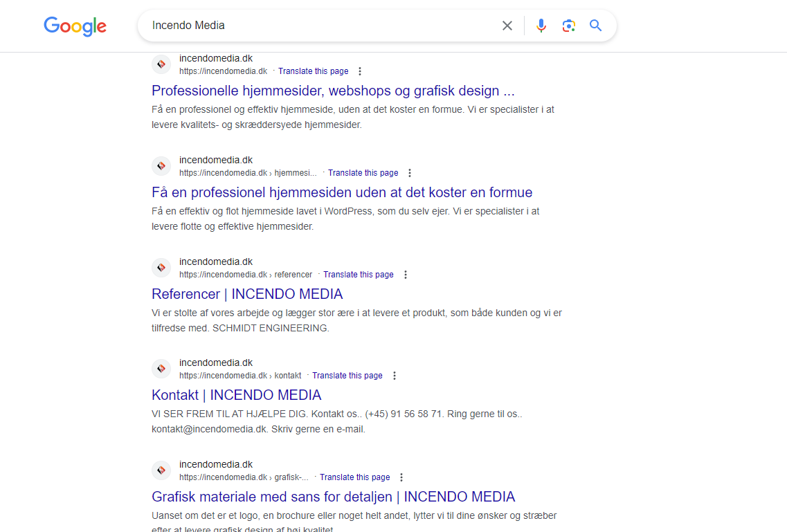
Task: Open Google Lens image search icon
Action: pyautogui.click(x=569, y=26)
